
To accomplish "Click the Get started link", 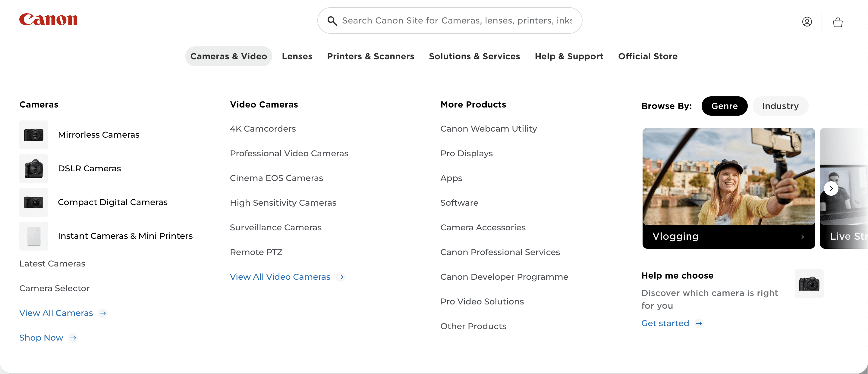I will pyautogui.click(x=665, y=323).
